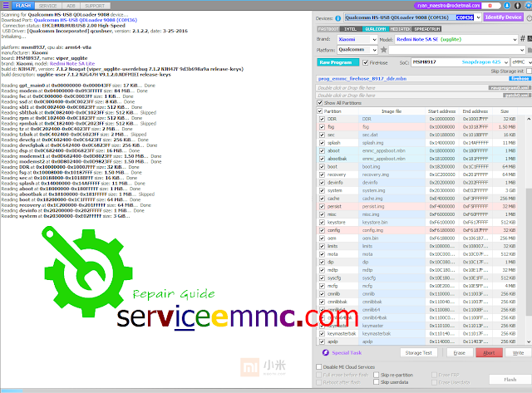Open the Devices COM port dropdown
Image resolution: width=532 pixels, height=393 pixels.
coord(478,17)
